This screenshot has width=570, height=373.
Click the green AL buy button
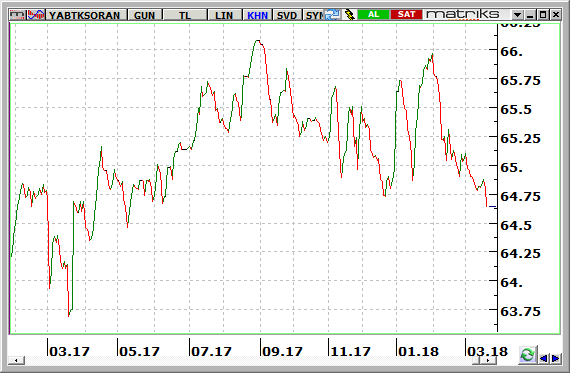374,15
